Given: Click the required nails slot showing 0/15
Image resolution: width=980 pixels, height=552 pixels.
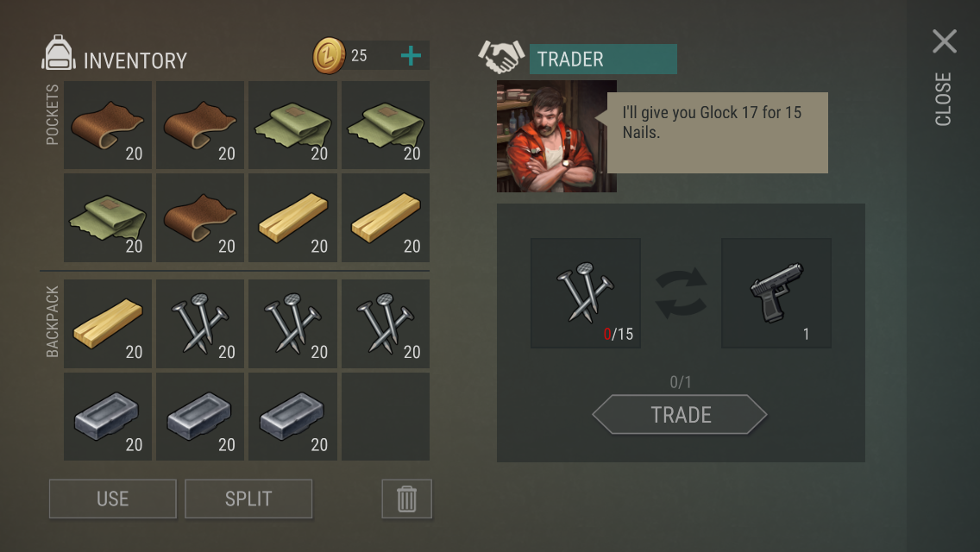Looking at the screenshot, I should tap(586, 292).
